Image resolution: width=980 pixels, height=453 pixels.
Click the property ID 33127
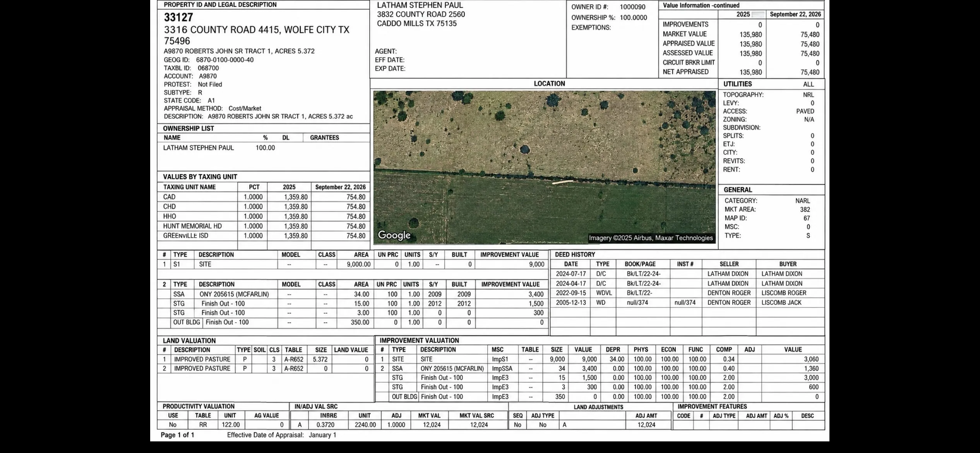click(x=178, y=17)
